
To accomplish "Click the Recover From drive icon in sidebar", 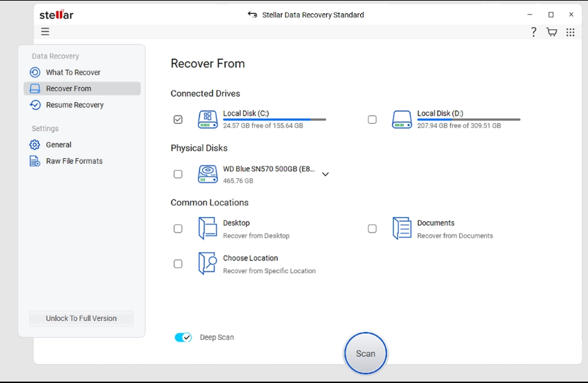I will [x=35, y=88].
